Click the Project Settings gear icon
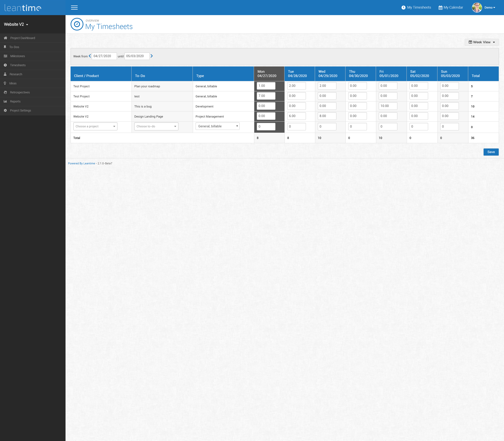 click(5, 111)
